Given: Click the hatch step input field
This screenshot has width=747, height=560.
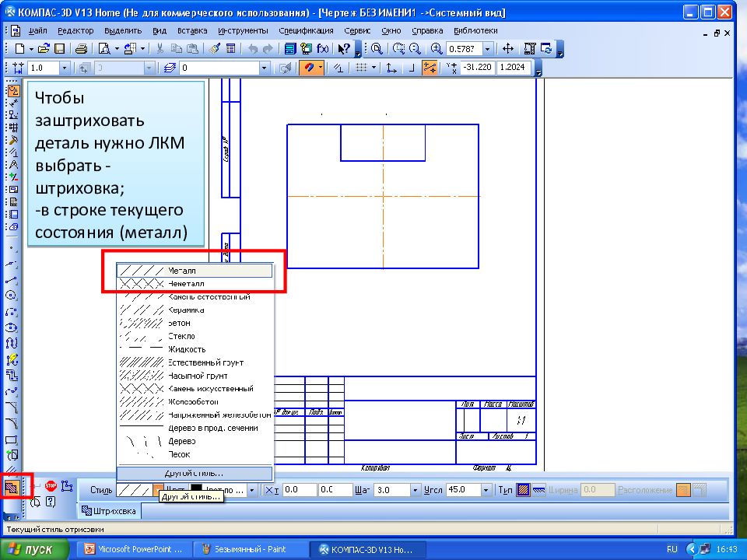Looking at the screenshot, I should (391, 489).
